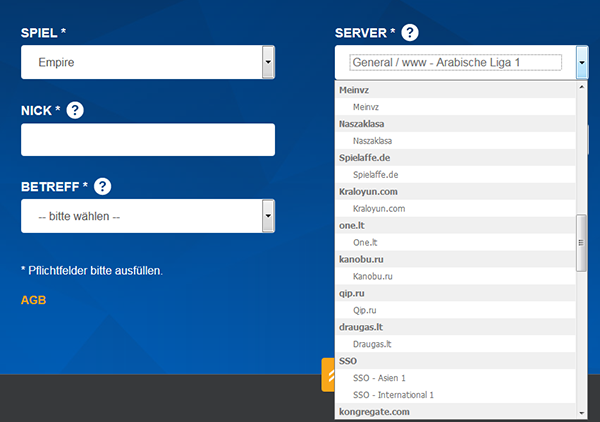Viewport: 600px width, 422px height.
Task: Select the Kraloyun.com server option
Action: tap(455, 209)
